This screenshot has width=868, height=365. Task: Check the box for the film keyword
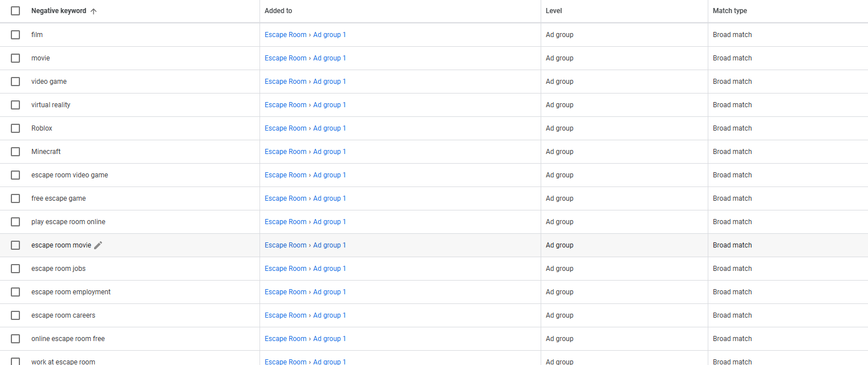pos(15,35)
